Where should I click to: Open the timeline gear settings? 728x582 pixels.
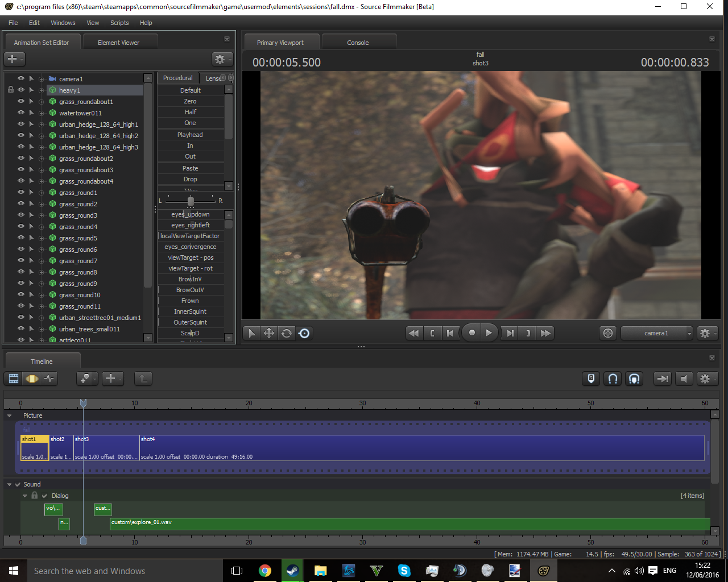tap(707, 379)
